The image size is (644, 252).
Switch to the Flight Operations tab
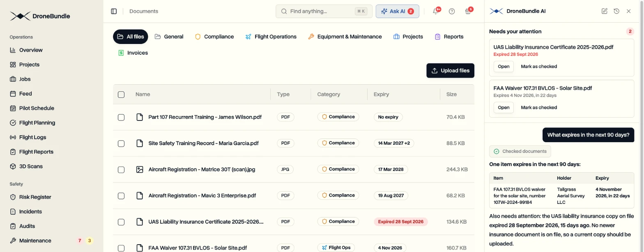coord(271,37)
